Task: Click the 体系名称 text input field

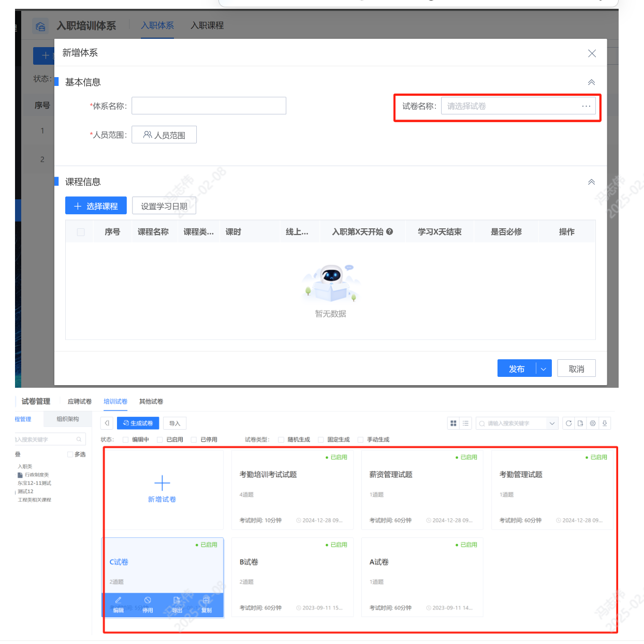Action: click(209, 106)
